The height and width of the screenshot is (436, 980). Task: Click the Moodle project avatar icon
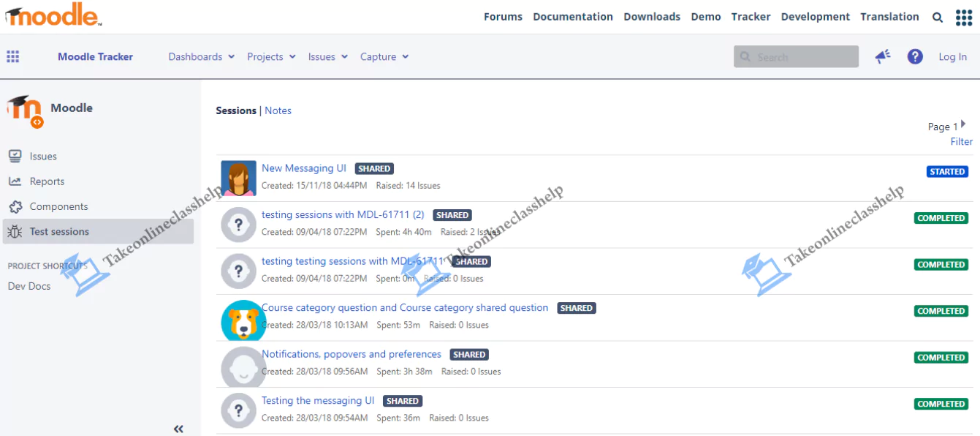pyautogui.click(x=25, y=111)
